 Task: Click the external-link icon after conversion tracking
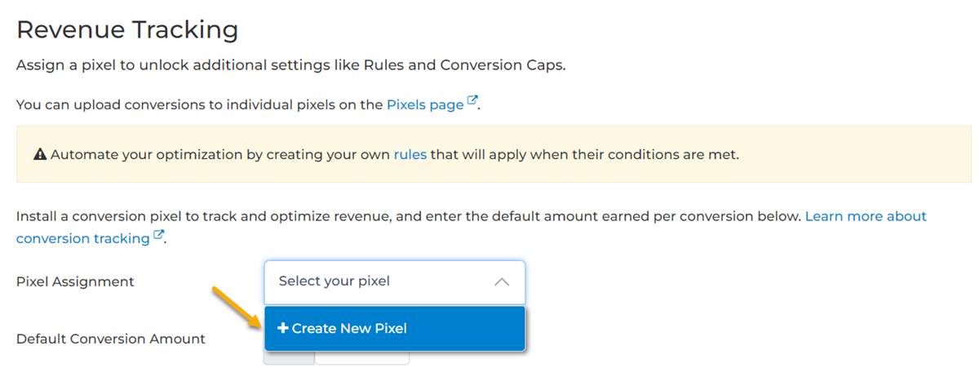click(x=159, y=236)
